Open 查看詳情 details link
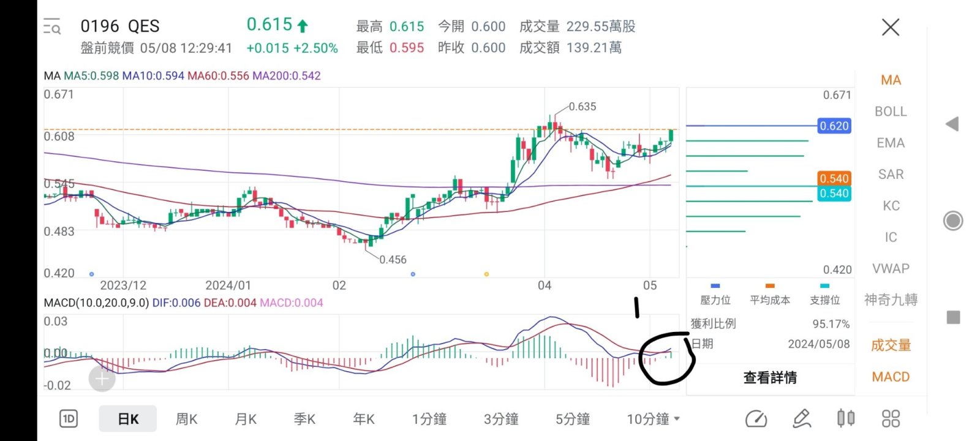The height and width of the screenshot is (441, 980). click(770, 378)
